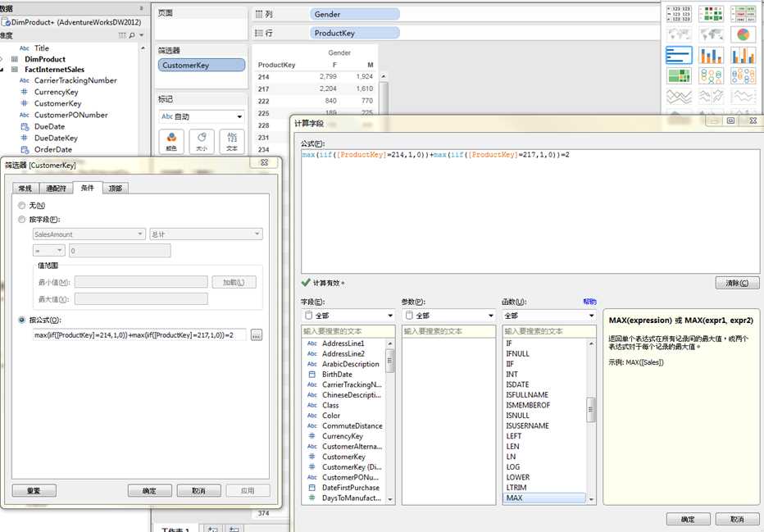Open the Color marks card button
The width and height of the screenshot is (764, 532).
tap(171, 141)
